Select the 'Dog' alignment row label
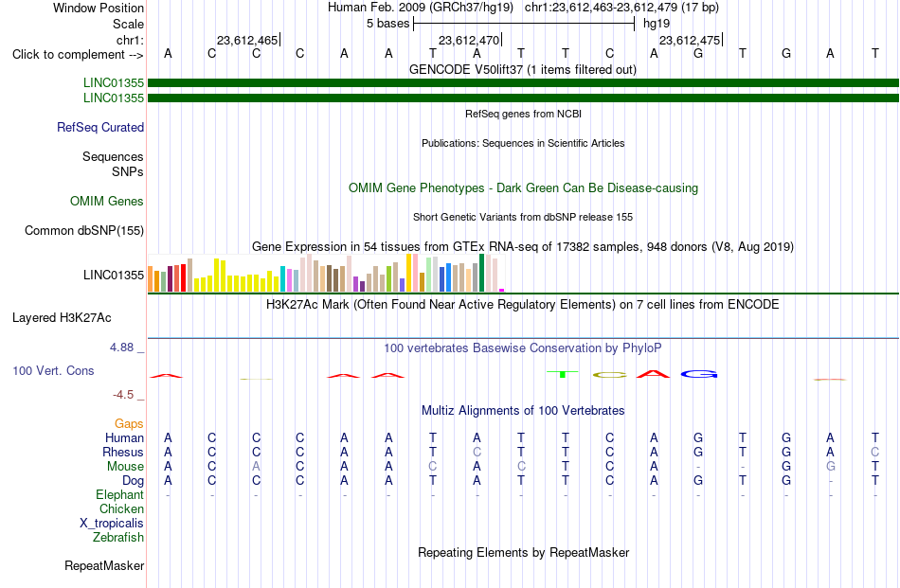The height and width of the screenshot is (588, 900). click(x=134, y=481)
